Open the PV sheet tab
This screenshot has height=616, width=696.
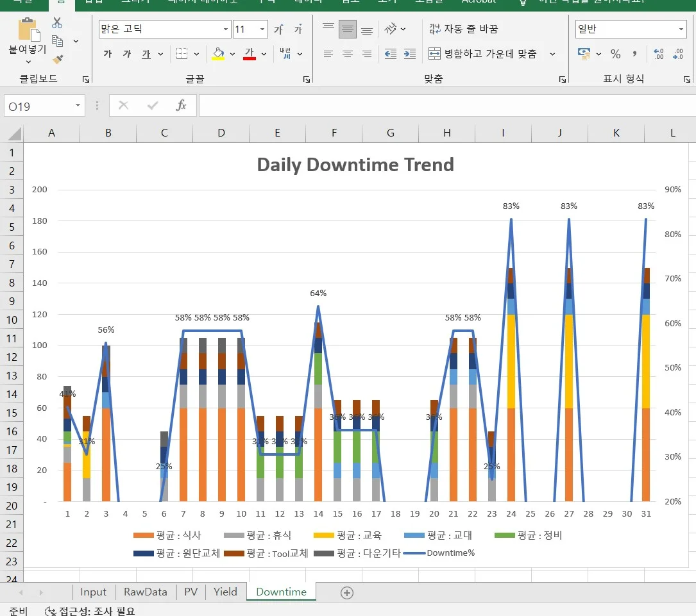tap(191, 592)
